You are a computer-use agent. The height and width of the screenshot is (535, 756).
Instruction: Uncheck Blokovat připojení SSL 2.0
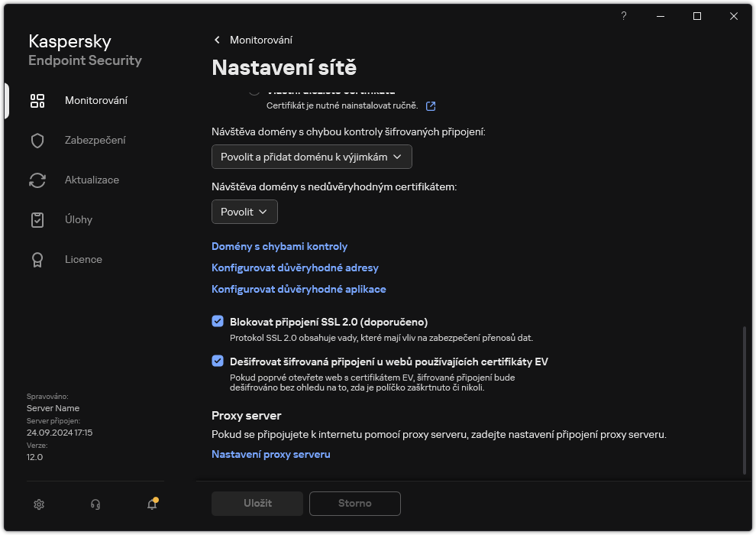(x=218, y=321)
